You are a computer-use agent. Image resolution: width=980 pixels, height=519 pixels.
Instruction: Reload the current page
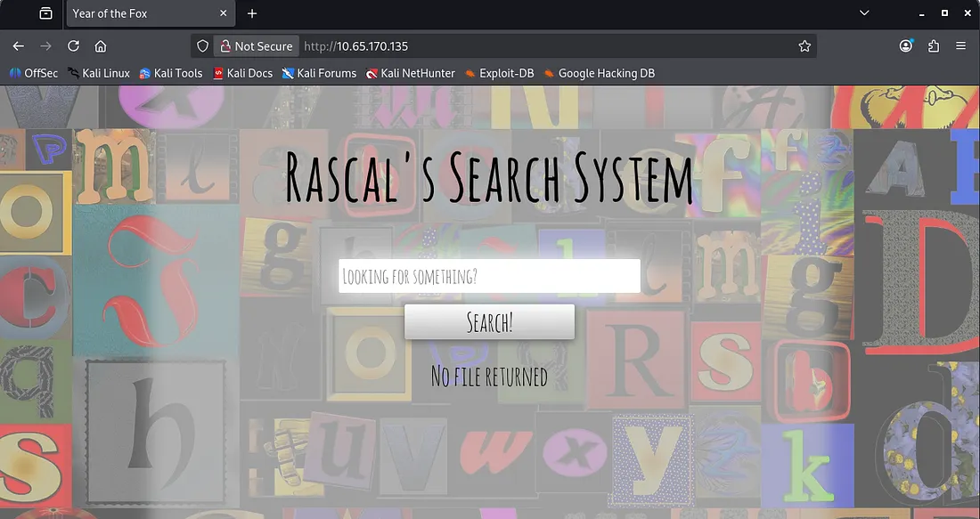73,46
